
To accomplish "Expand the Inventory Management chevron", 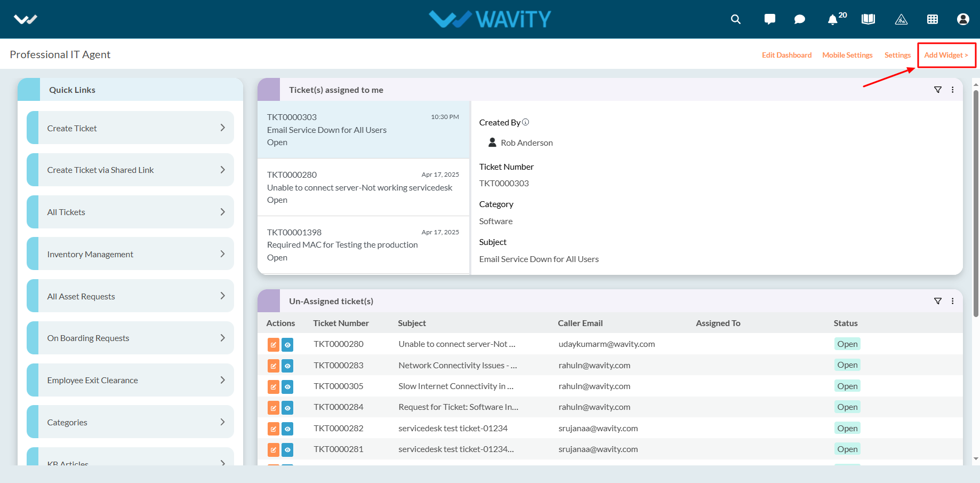I will (223, 254).
